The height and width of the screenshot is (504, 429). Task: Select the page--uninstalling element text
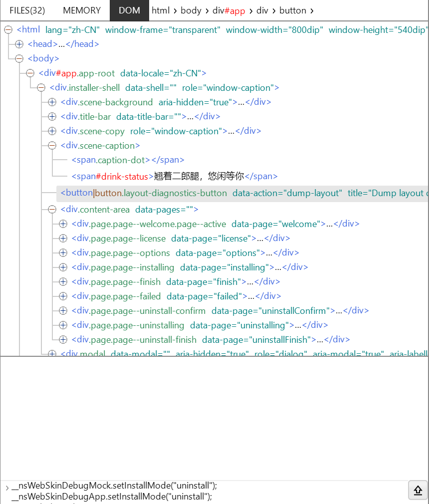pyautogui.click(x=200, y=325)
